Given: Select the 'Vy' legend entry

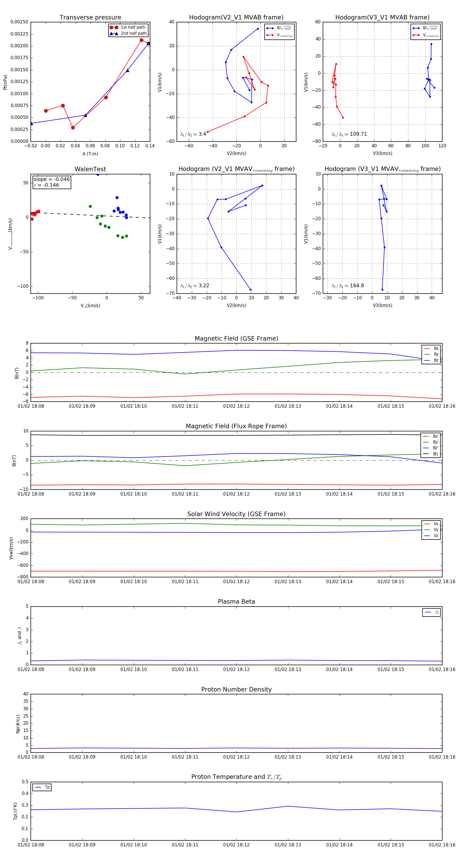Looking at the screenshot, I should point(431,530).
